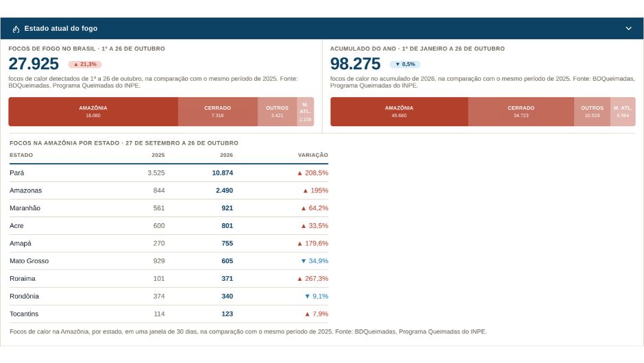Click the Focos na Amazônia por estado heading
Screen dimensions: 644x363
point(123,143)
